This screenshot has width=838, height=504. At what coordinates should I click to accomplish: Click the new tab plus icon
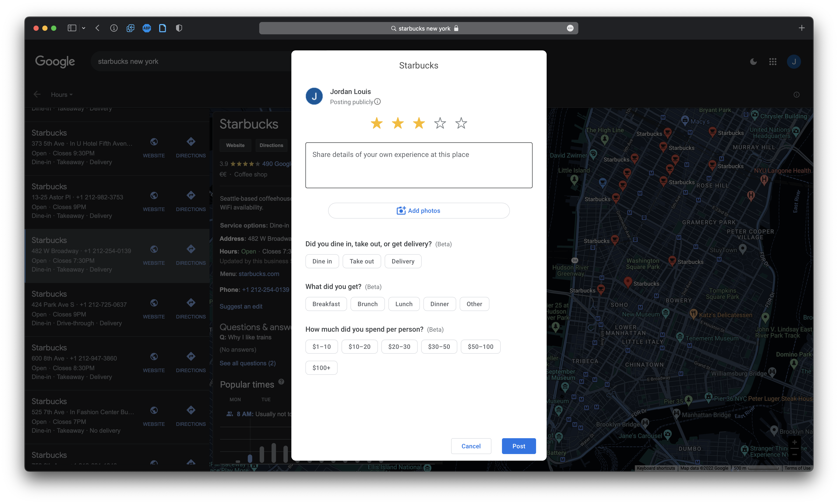(x=802, y=28)
